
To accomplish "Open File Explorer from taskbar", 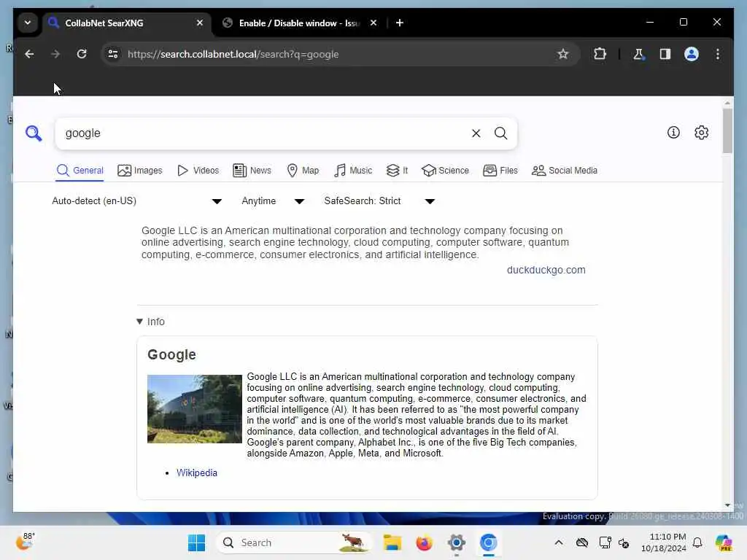I will tap(392, 542).
